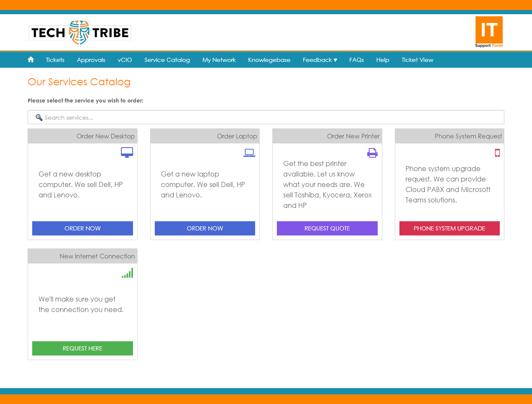This screenshot has width=532, height=404.
Task: Open the Service Catalog menu item
Action: tap(167, 59)
